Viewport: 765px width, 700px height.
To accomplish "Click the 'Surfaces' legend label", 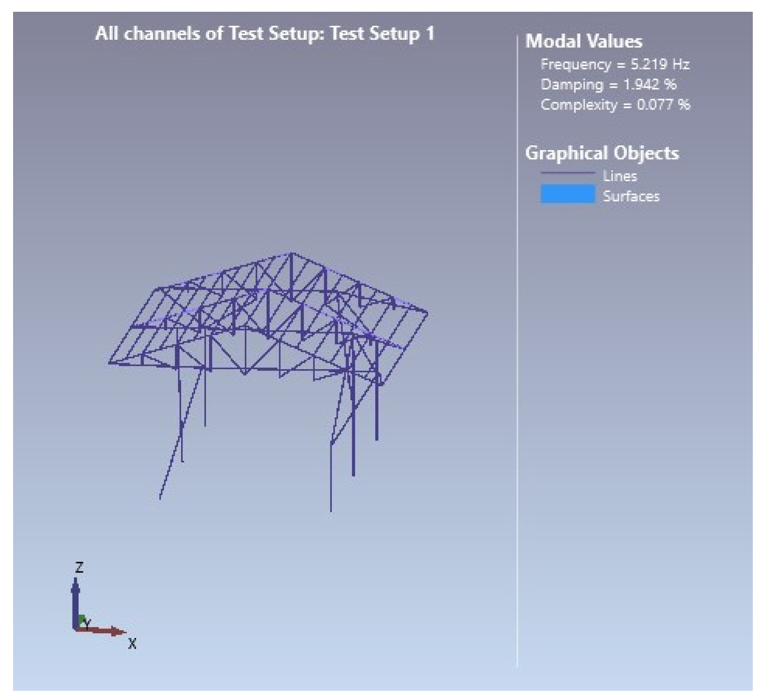I will [x=631, y=196].
